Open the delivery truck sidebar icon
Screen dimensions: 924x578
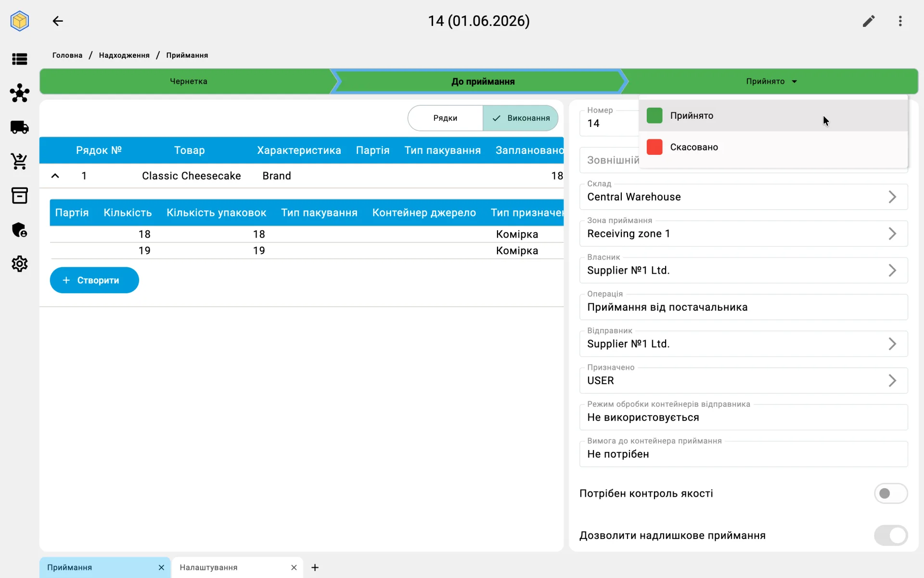20,127
